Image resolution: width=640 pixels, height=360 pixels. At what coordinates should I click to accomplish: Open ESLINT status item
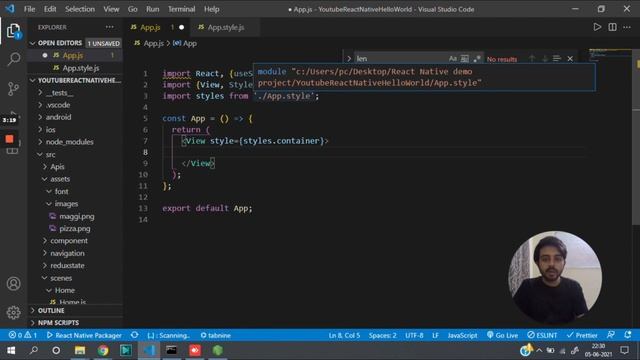tap(542, 335)
